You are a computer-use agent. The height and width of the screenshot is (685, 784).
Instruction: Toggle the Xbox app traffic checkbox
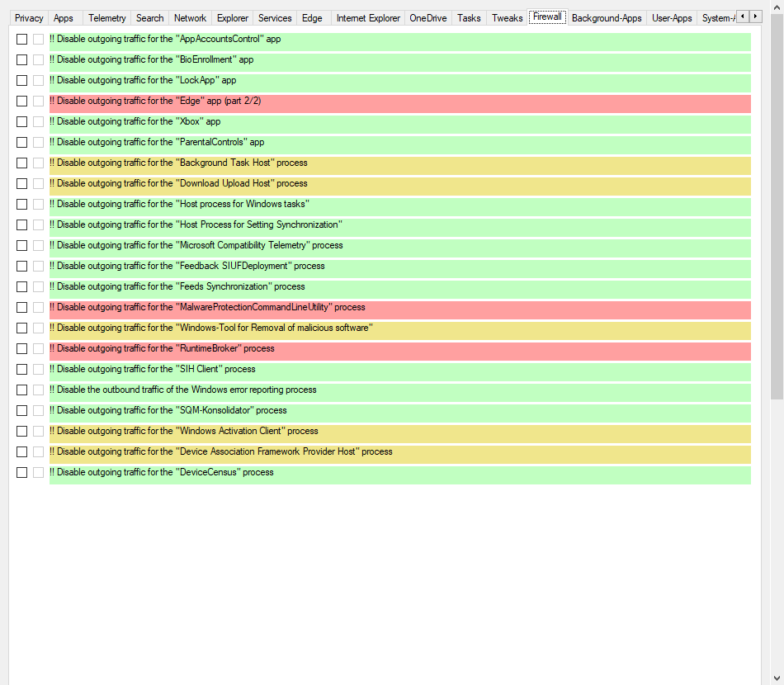click(22, 121)
